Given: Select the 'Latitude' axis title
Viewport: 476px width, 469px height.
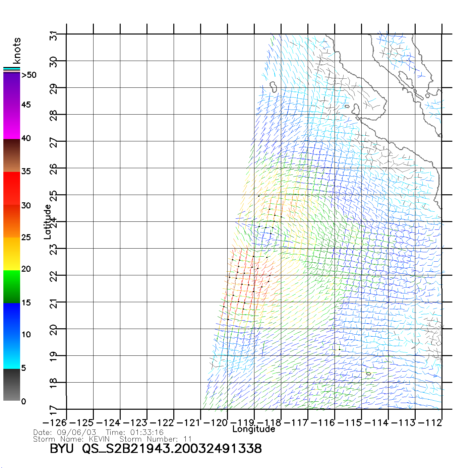Looking at the screenshot, I should point(48,222).
